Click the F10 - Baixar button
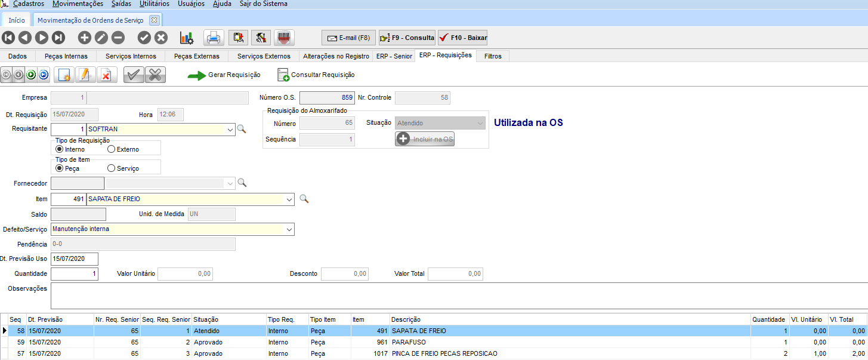 point(462,38)
